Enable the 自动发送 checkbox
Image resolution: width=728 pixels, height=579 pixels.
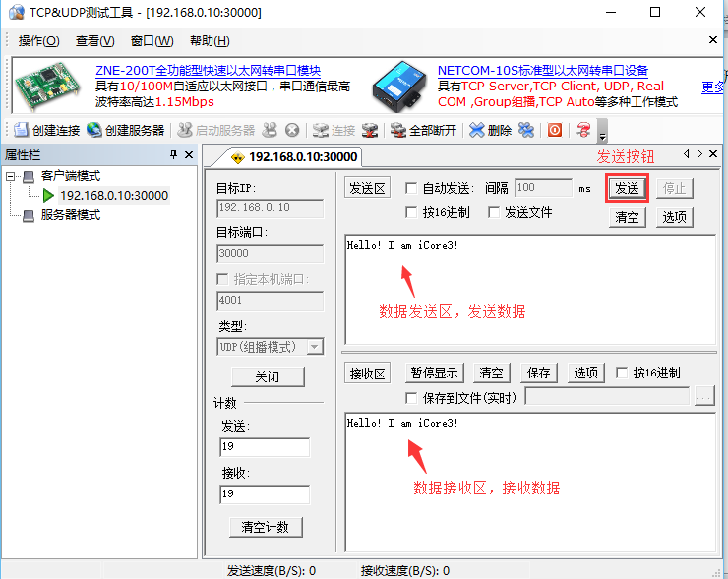click(412, 188)
